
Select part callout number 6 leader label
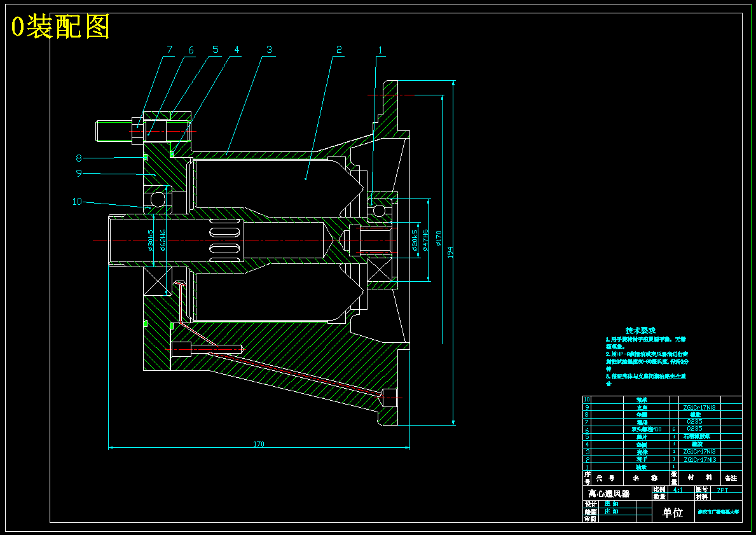[x=191, y=50]
